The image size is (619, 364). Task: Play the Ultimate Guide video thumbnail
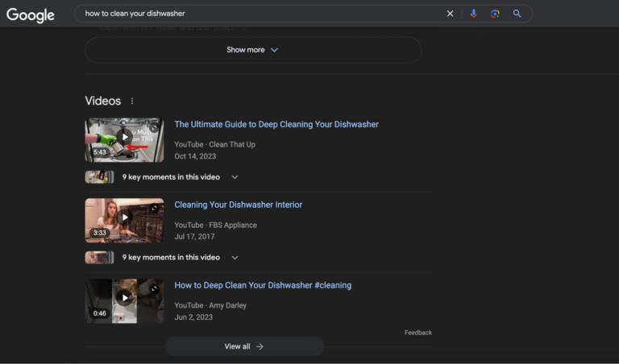pos(124,140)
